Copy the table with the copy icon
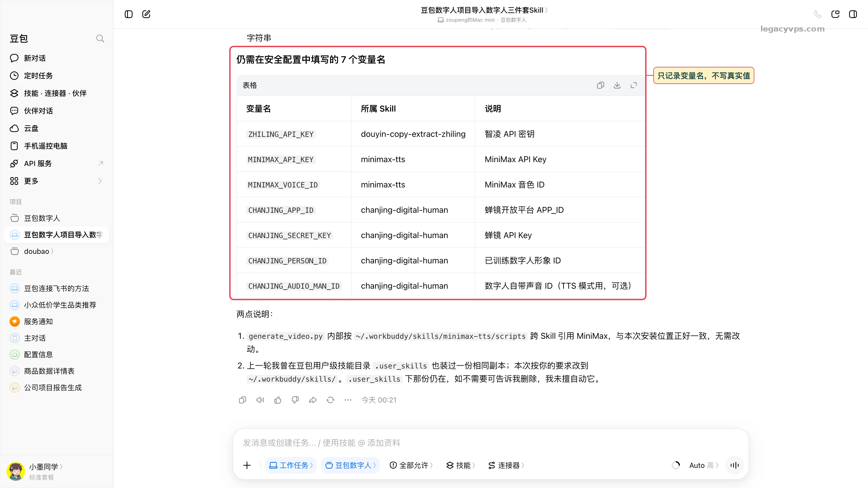The image size is (868, 488). 600,85
